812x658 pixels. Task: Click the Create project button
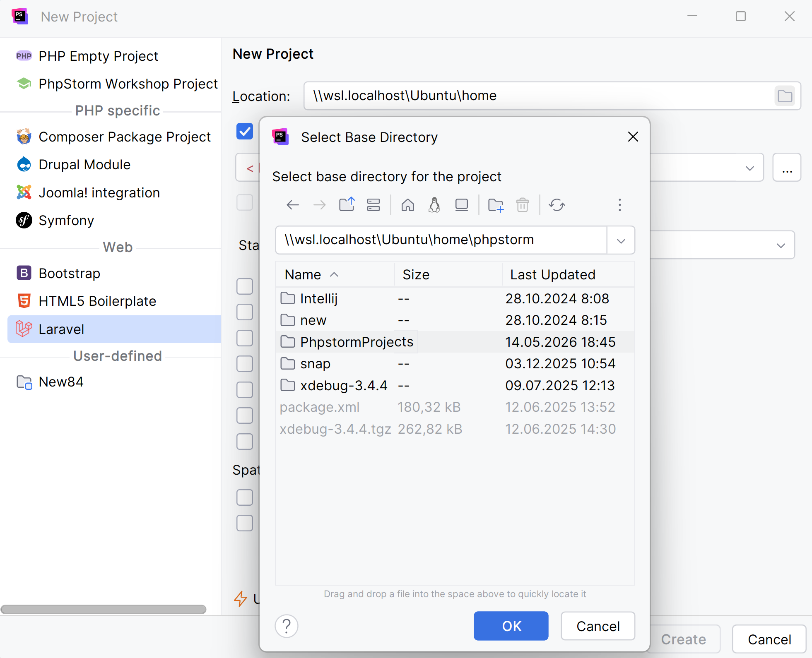(x=684, y=639)
